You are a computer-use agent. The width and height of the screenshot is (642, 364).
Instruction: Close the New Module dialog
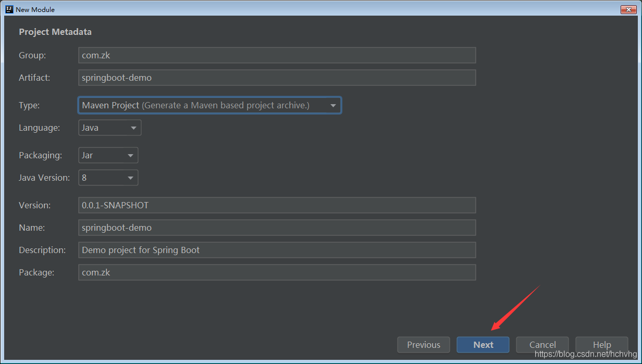(627, 9)
